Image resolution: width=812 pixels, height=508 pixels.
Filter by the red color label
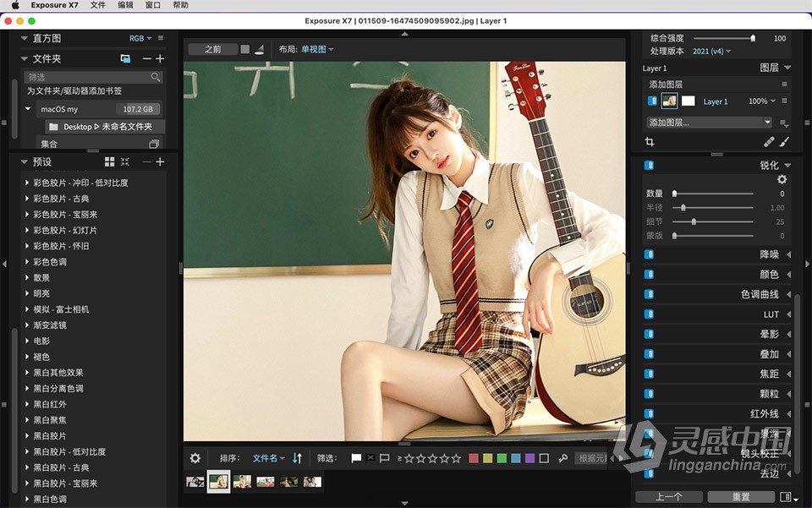(x=474, y=458)
